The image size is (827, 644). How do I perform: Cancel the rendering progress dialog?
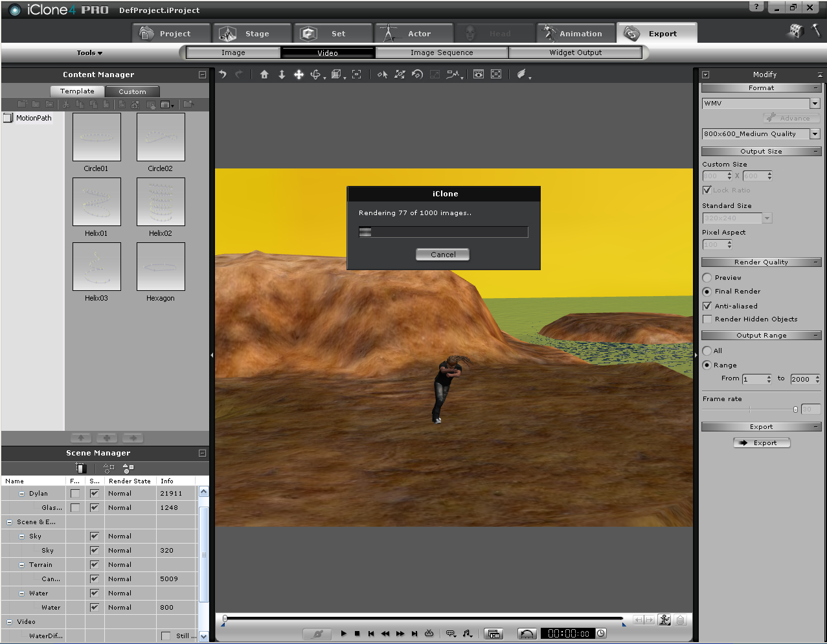tap(443, 255)
